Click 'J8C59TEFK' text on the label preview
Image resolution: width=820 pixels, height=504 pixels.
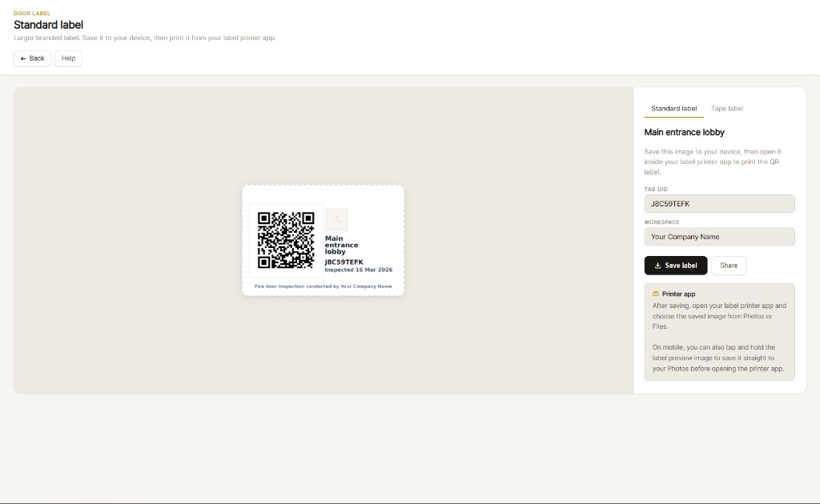point(344,262)
